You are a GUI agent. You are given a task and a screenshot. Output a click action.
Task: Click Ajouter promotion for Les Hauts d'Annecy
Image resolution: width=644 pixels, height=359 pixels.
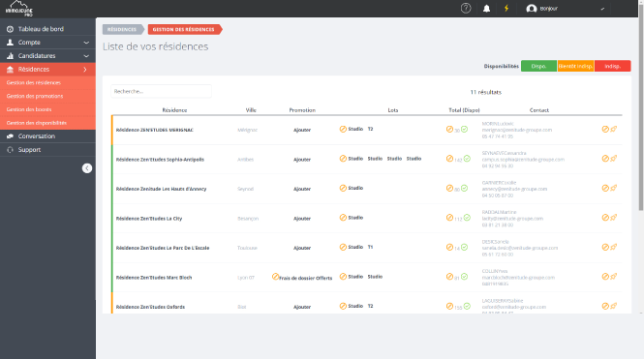tap(302, 189)
